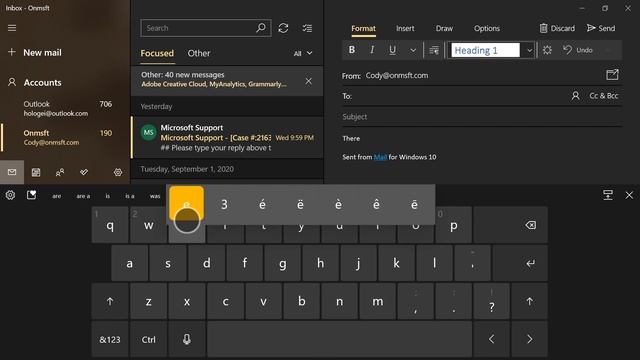Pick the 'are' text suggestion

coord(57,196)
